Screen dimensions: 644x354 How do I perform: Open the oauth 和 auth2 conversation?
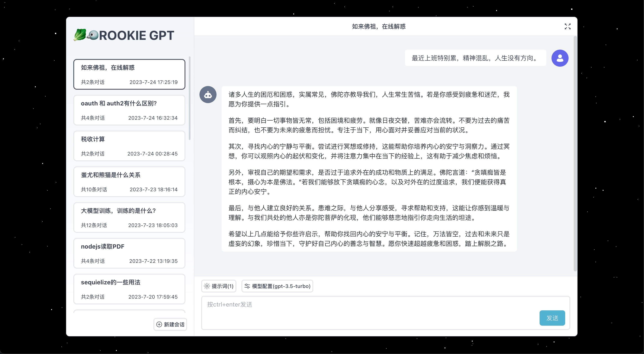(129, 110)
